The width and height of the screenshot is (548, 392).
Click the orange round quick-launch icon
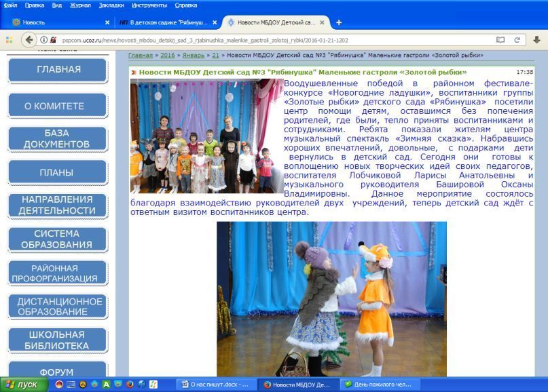83,385
